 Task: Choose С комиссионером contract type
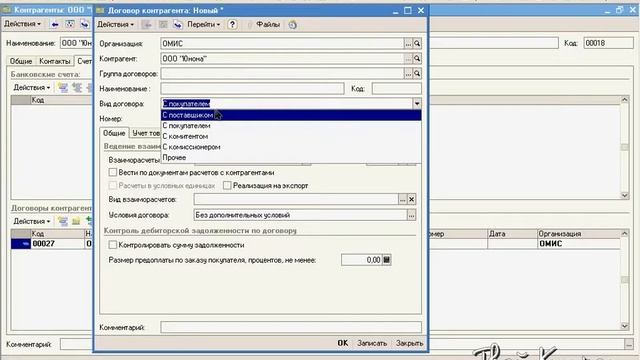click(291, 147)
